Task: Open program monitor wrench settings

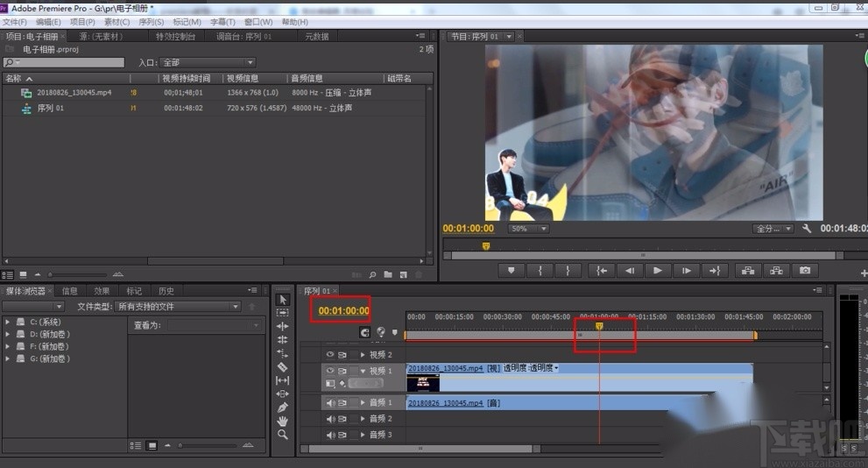Action: [807, 229]
